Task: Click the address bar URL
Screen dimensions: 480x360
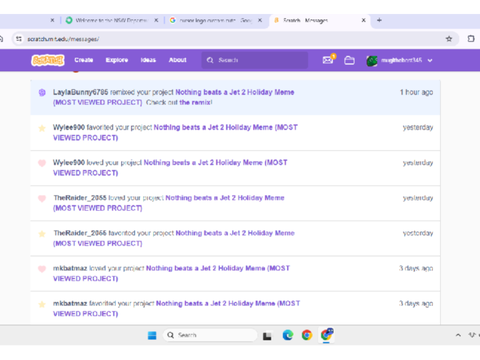Action: (63, 39)
